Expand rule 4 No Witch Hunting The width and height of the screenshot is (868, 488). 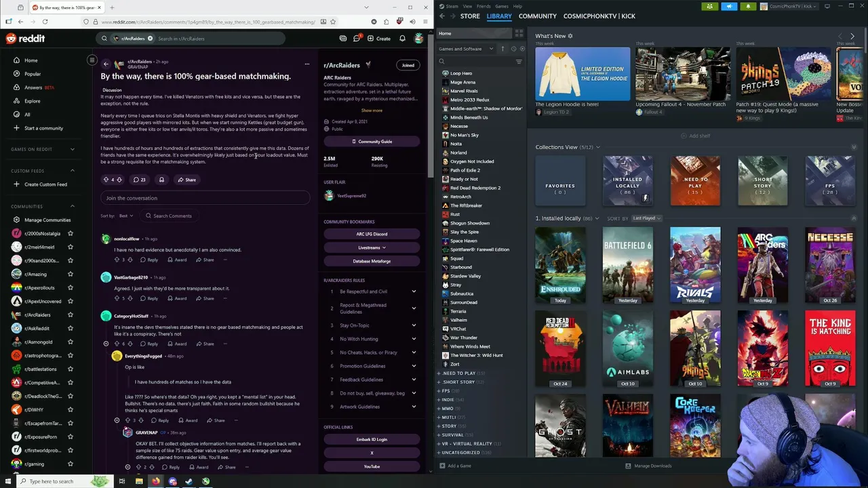click(414, 339)
